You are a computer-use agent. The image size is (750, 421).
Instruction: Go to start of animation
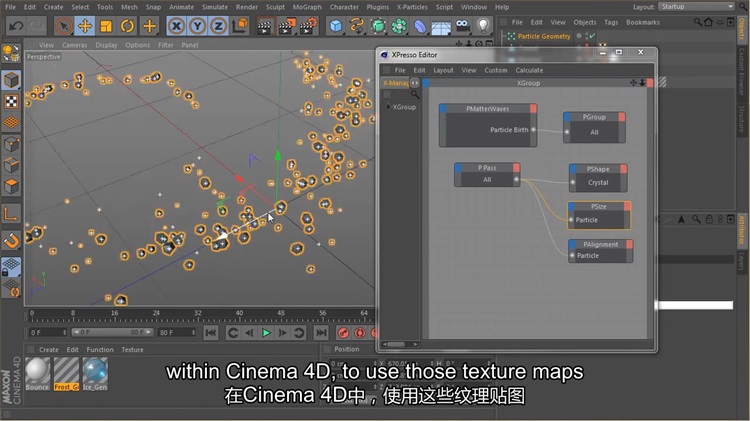[x=211, y=332]
